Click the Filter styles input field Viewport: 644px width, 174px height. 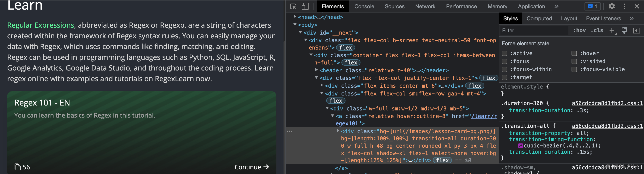click(534, 30)
